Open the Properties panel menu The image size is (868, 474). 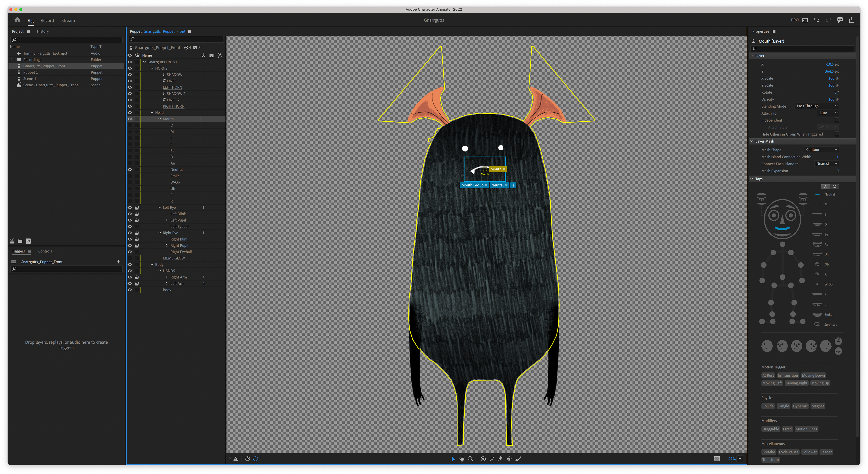tap(774, 31)
